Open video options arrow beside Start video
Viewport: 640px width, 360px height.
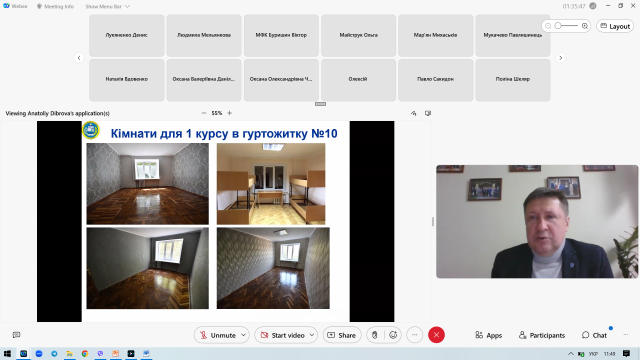tap(312, 335)
